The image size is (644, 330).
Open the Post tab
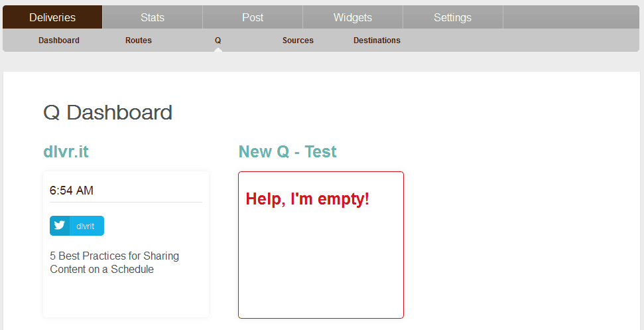pos(253,17)
